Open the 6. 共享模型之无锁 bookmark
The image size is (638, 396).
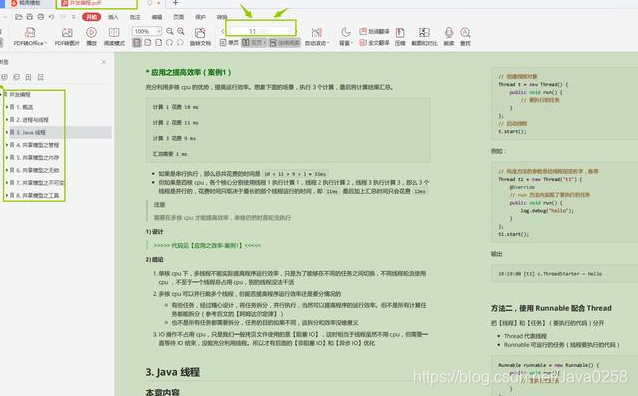pos(37,170)
